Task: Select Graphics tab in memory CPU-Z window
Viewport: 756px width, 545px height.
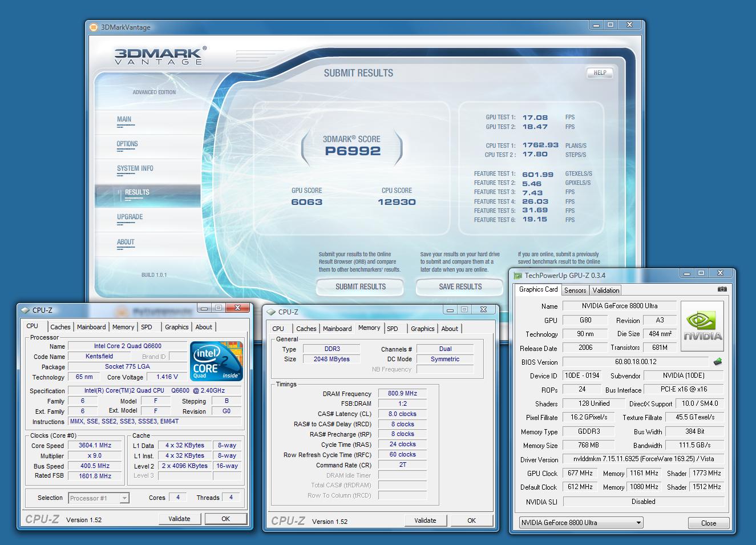Action: 422,329
